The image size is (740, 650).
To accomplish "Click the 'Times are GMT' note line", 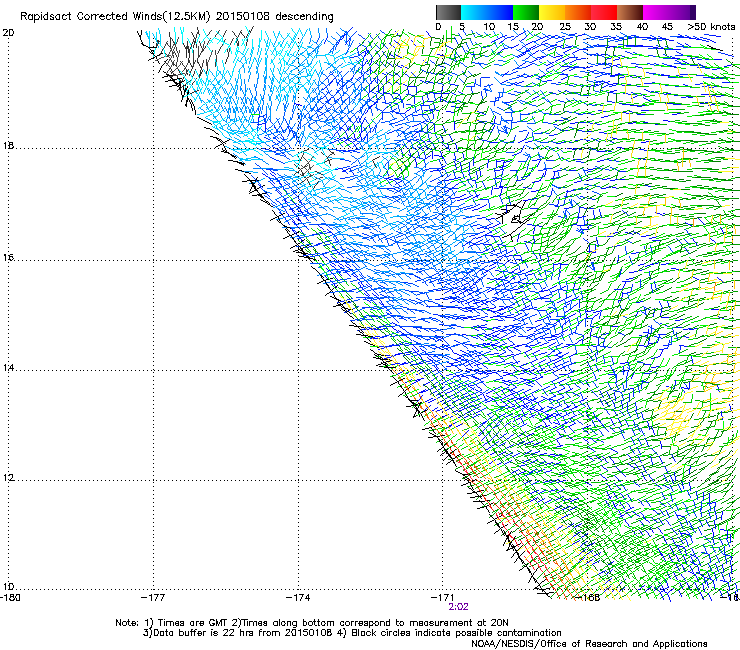I will pos(312,623).
